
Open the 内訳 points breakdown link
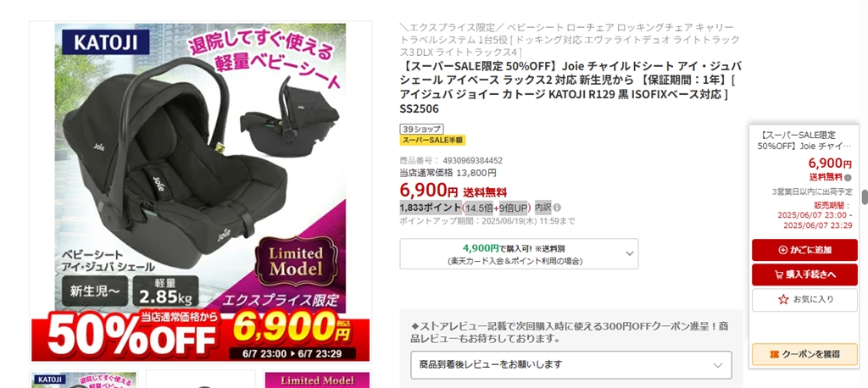[543, 208]
